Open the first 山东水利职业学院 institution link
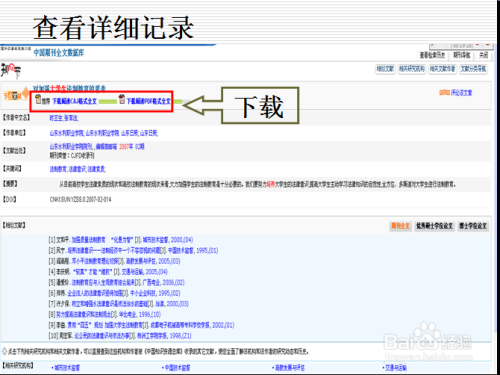500x375 pixels. click(67, 133)
